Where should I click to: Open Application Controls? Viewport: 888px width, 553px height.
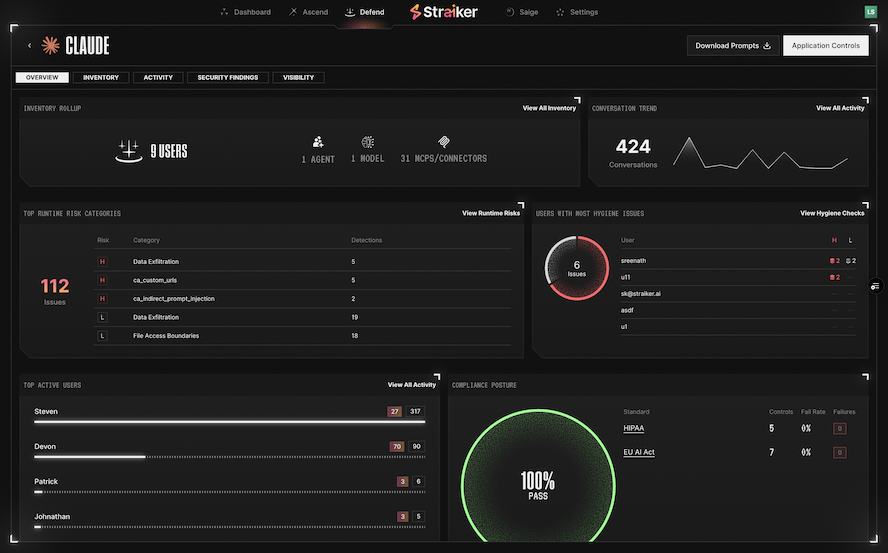pyautogui.click(x=826, y=45)
